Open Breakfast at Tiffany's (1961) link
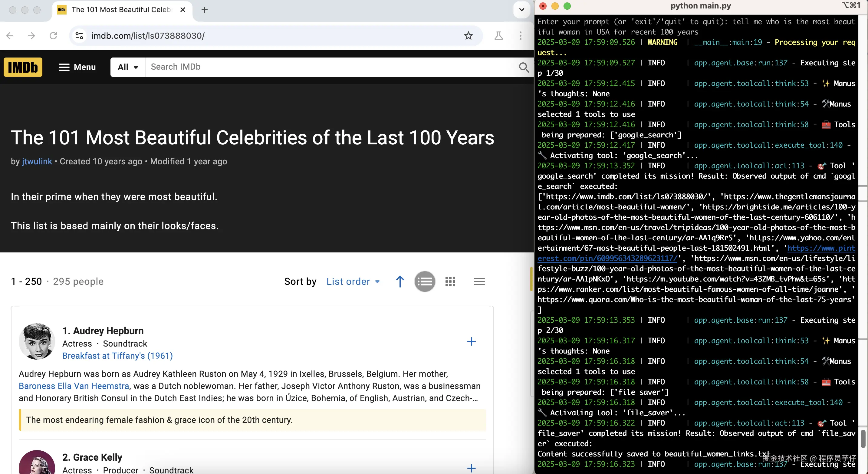This screenshot has height=474, width=868. [117, 356]
